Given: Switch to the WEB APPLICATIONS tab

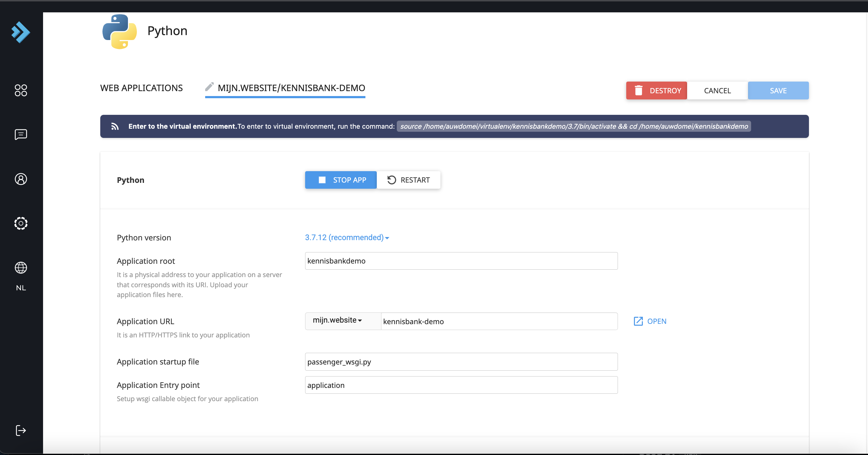Looking at the screenshot, I should 141,88.
